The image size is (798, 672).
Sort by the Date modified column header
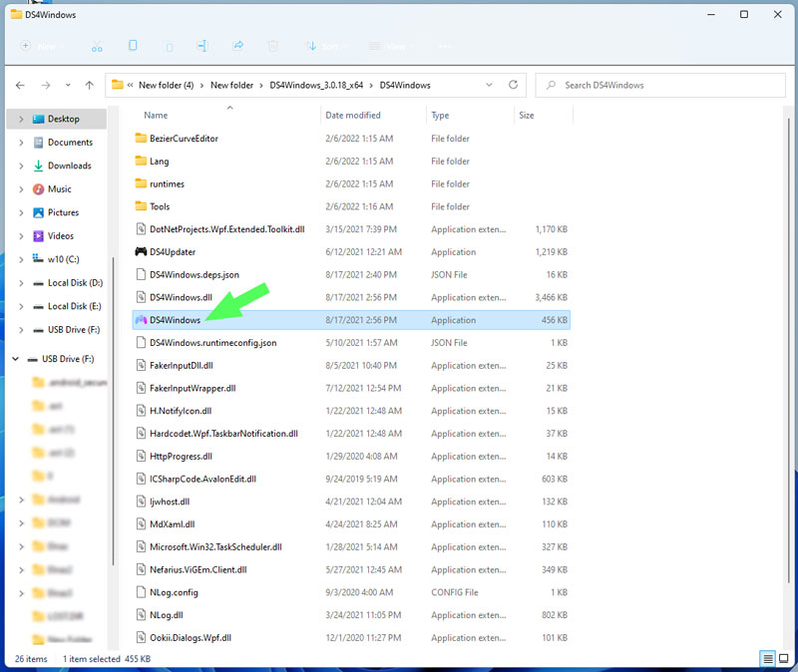click(353, 116)
